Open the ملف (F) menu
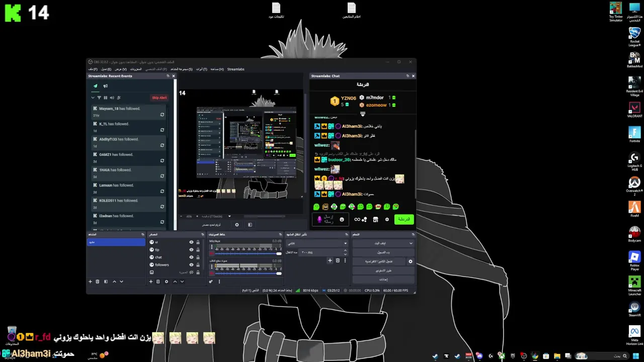 [93, 69]
